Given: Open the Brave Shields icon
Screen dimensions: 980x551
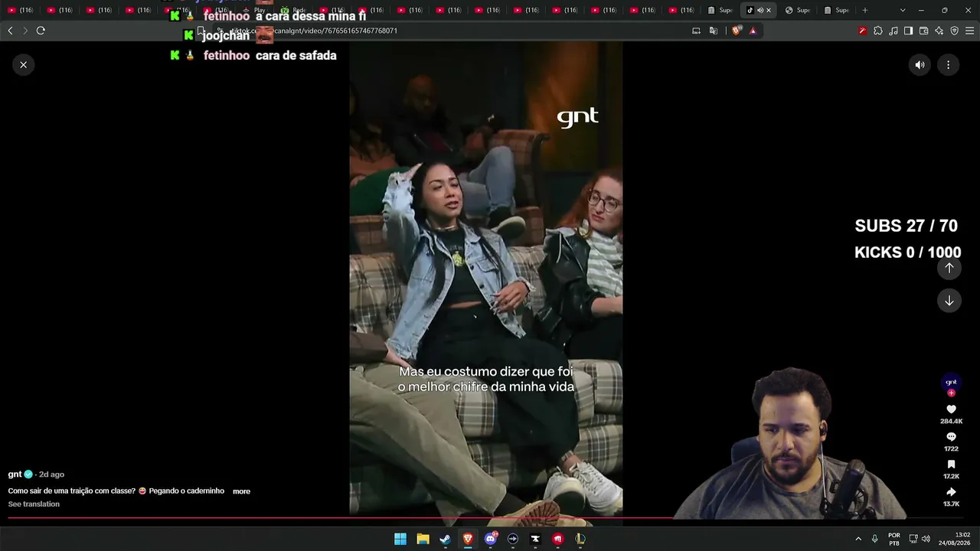Looking at the screenshot, I should coord(737,31).
